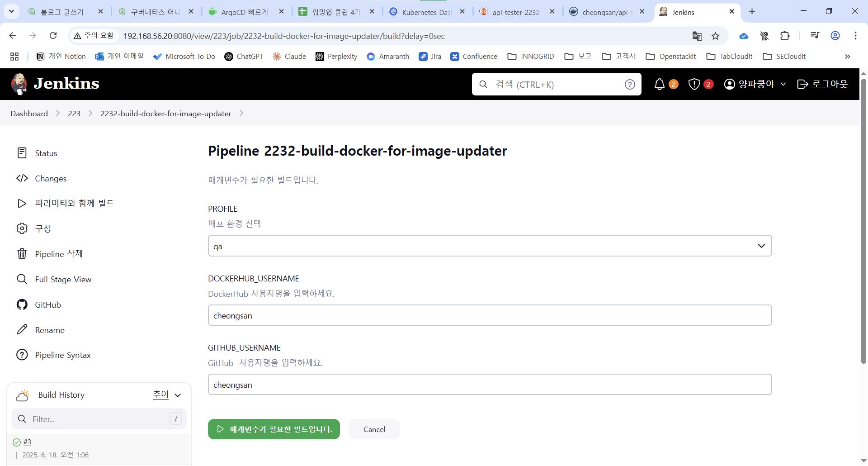Open the Claude bookmark
This screenshot has height=466, width=868.
pos(289,57)
